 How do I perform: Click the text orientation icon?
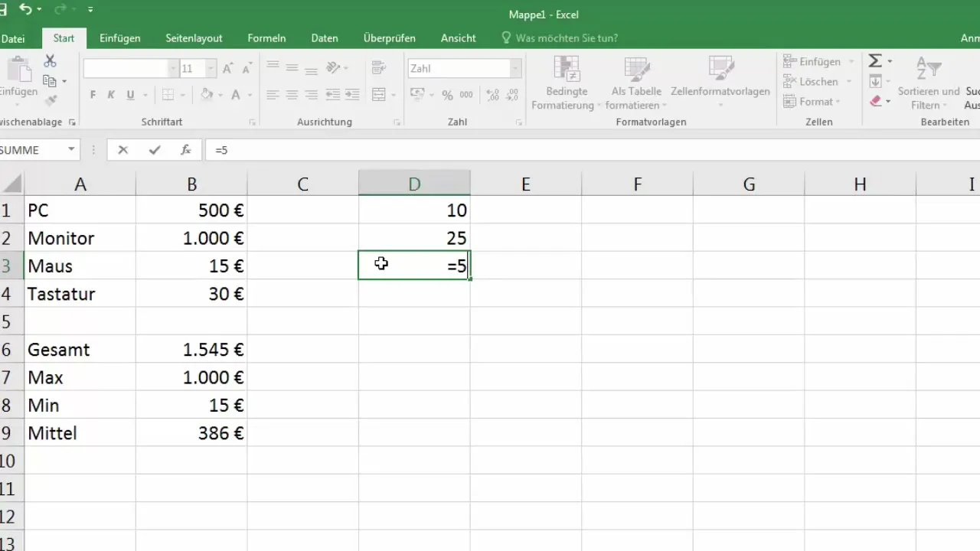tap(333, 68)
